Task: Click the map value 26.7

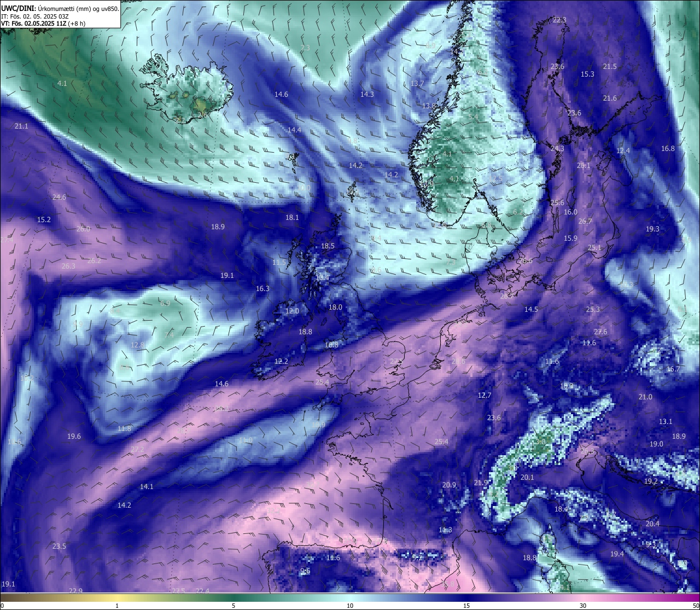Action: (585, 222)
